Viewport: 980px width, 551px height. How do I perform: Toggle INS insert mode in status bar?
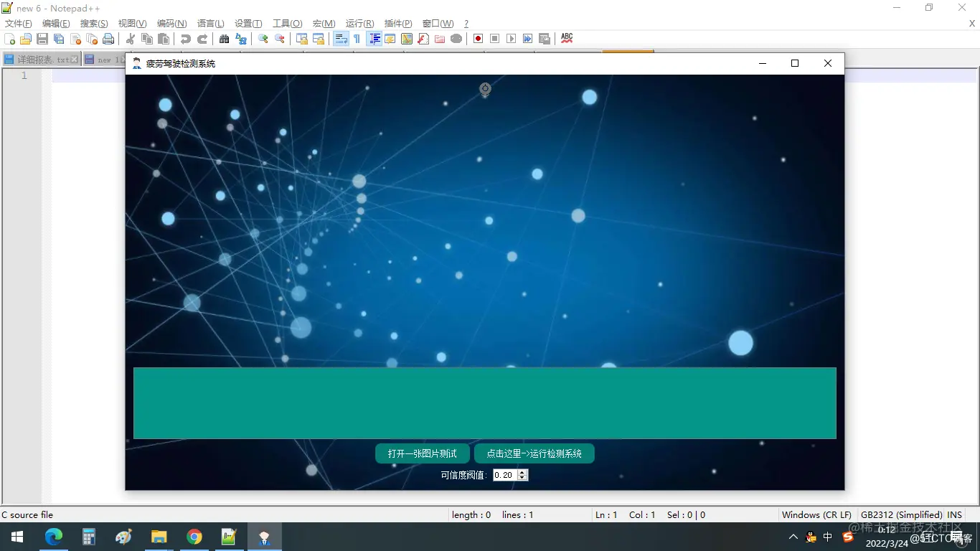pyautogui.click(x=954, y=514)
